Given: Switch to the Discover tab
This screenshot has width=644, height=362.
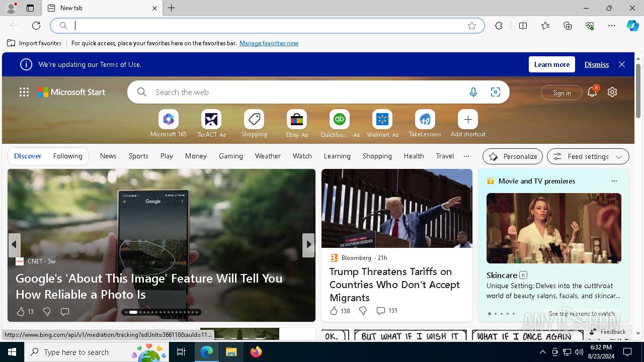Looking at the screenshot, I should (x=28, y=156).
